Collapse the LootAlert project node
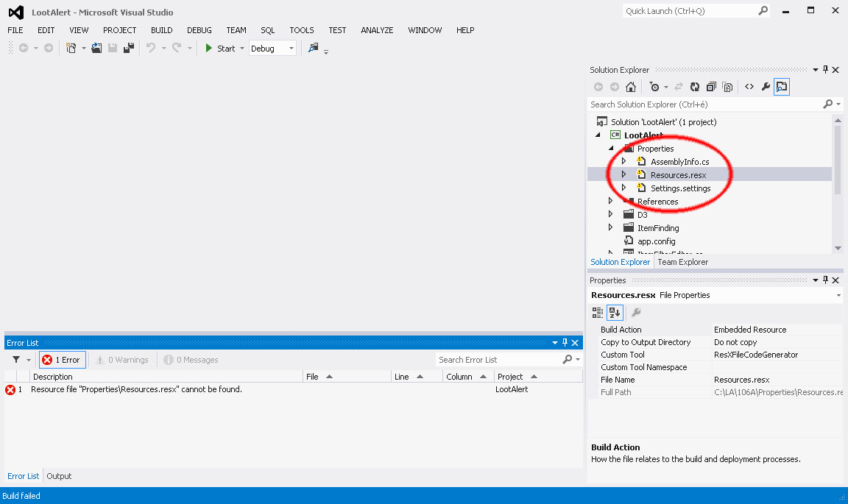 598,135
